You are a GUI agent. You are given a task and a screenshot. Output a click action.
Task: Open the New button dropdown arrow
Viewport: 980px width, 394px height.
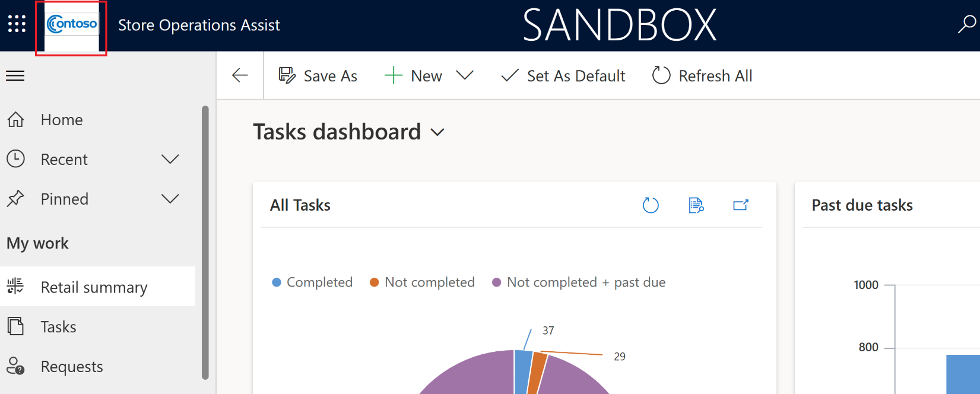click(x=465, y=75)
